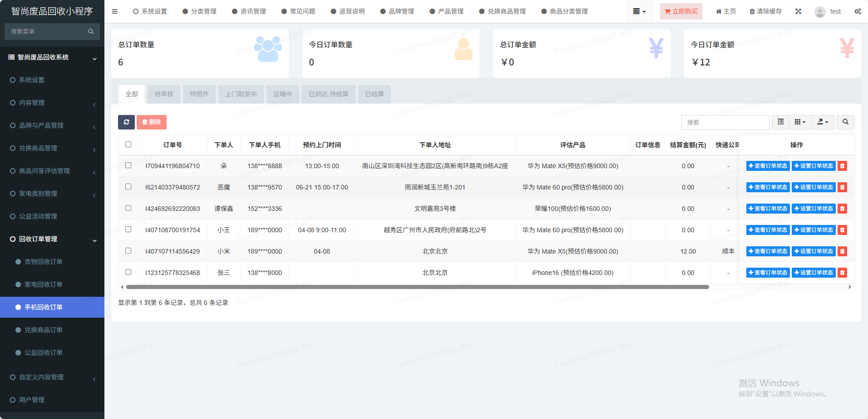This screenshot has height=419, width=868.
Task: Click trash icon for order I123125778325468
Action: tap(842, 273)
